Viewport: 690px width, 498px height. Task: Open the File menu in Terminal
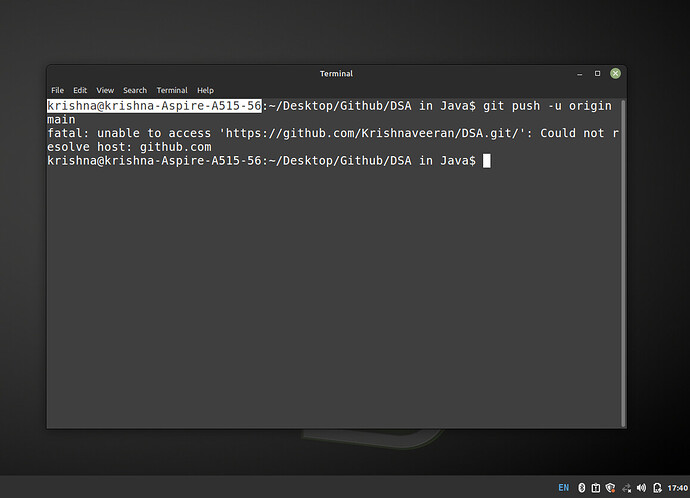pyautogui.click(x=57, y=90)
